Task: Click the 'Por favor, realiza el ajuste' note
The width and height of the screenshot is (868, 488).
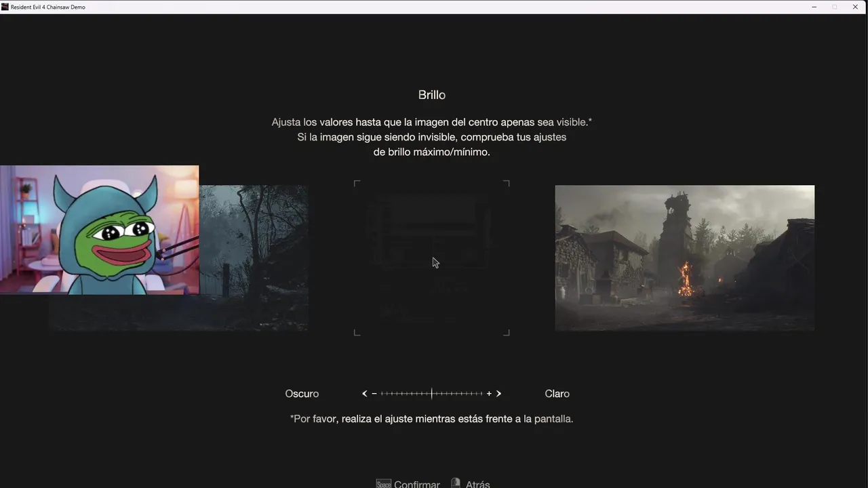Action: 432,419
